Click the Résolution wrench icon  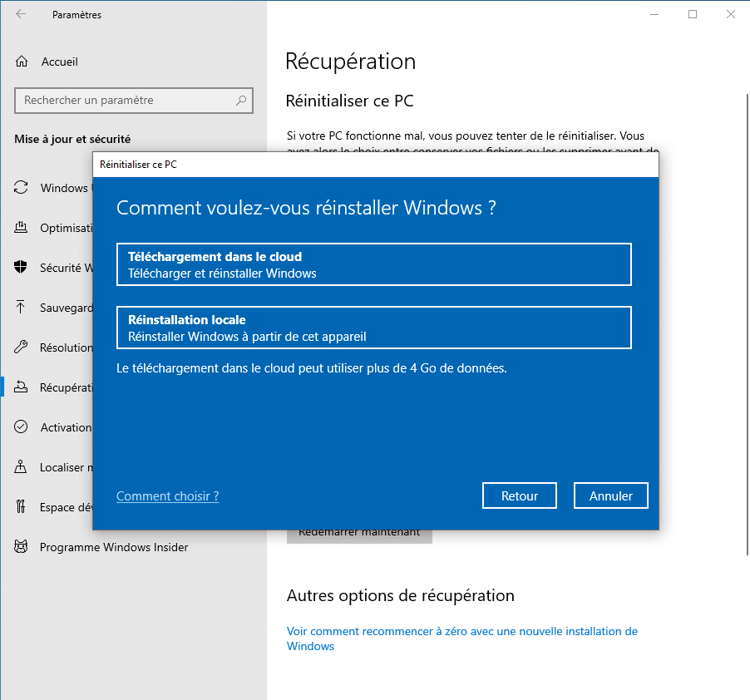21,348
